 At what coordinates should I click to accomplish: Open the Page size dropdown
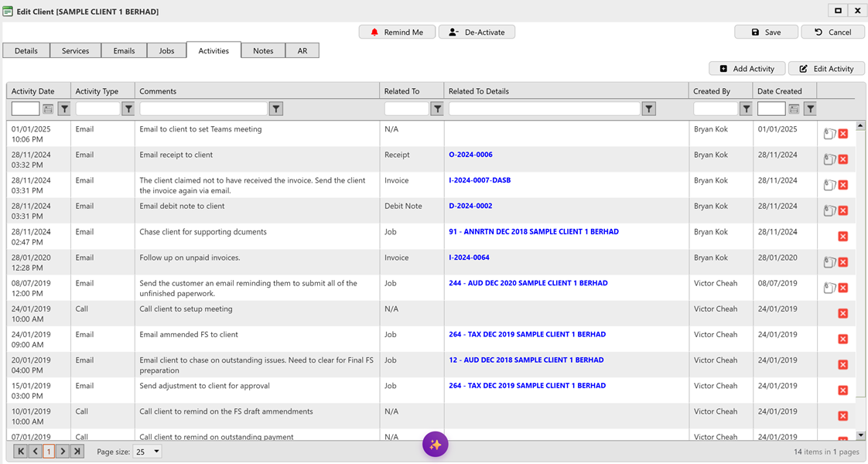147,451
